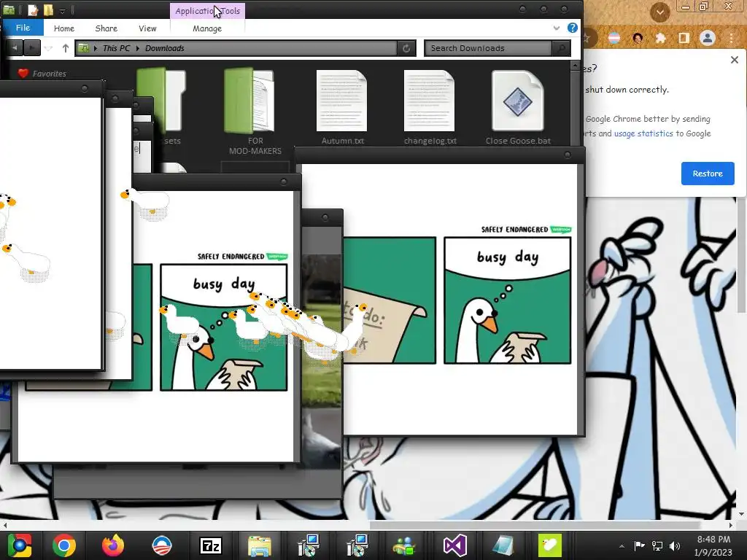The height and width of the screenshot is (560, 747).
Task: Open Explorer help icon
Action: 573,28
